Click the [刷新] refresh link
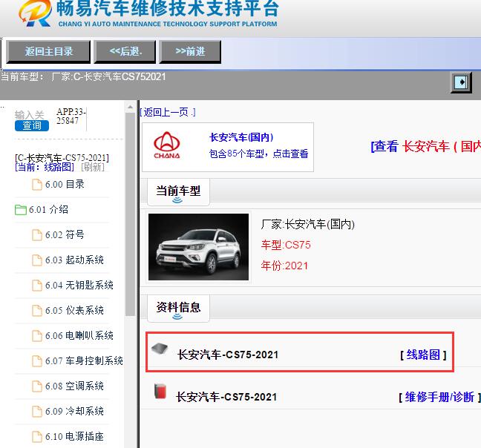The width and height of the screenshot is (481, 448). click(x=93, y=167)
